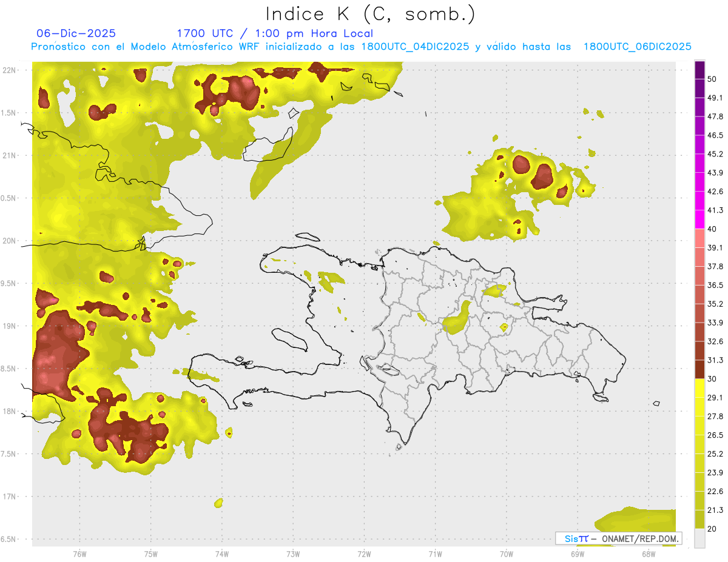Click the 50 label on the color scale

(x=713, y=79)
